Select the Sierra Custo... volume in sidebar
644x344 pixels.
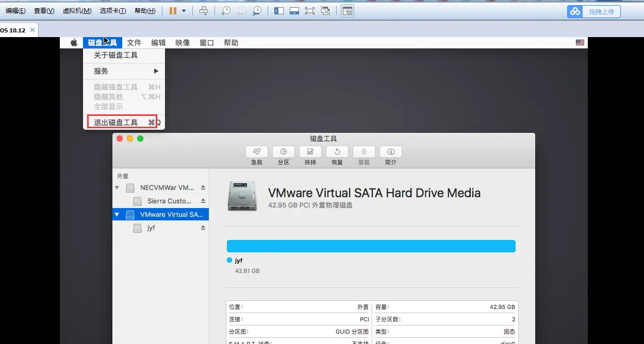160,201
